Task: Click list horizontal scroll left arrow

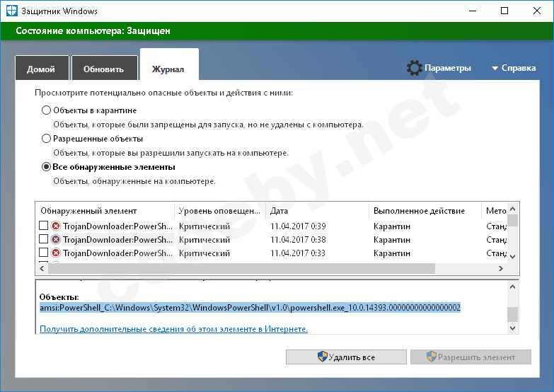Action: point(42,269)
